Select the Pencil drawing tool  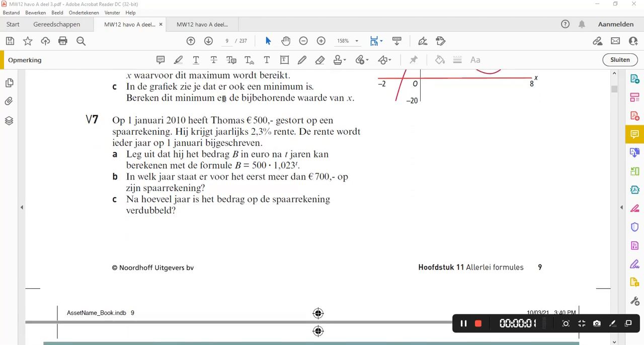pyautogui.click(x=302, y=60)
